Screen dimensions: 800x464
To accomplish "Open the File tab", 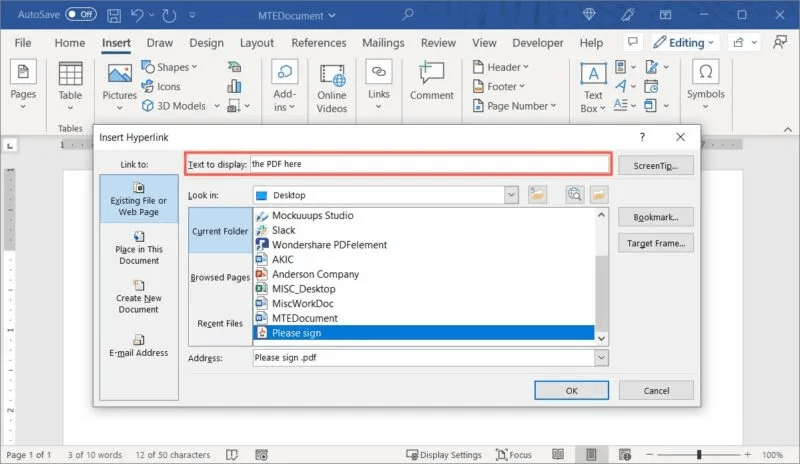I will [22, 43].
